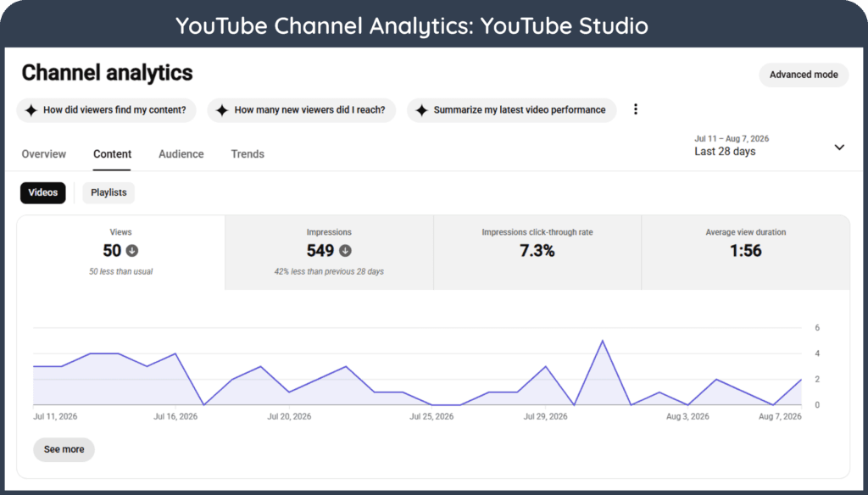
Task: Select the Views metric card
Action: [x=120, y=252]
